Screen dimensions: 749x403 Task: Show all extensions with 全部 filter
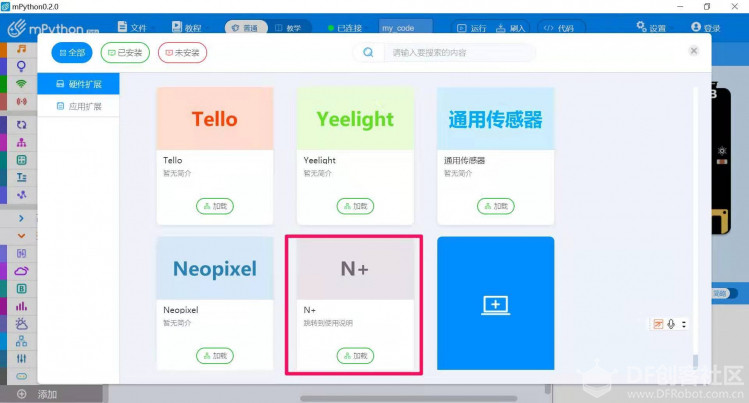coord(72,53)
